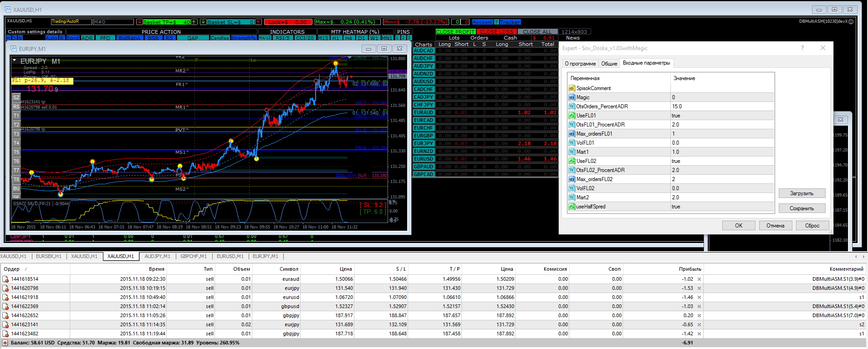Image resolution: width=868 pixels, height=349 pixels.
Task: Click the Magic integer parameter icon
Action: point(572,97)
